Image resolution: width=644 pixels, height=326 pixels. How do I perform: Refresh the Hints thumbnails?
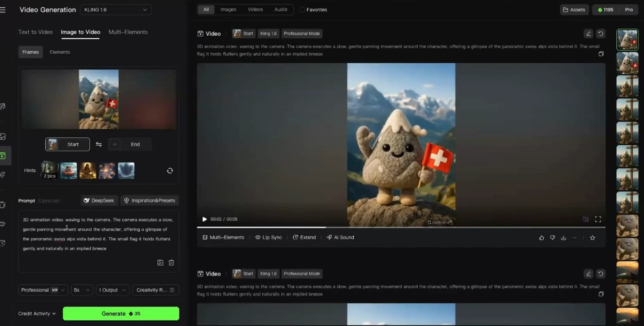(x=170, y=170)
